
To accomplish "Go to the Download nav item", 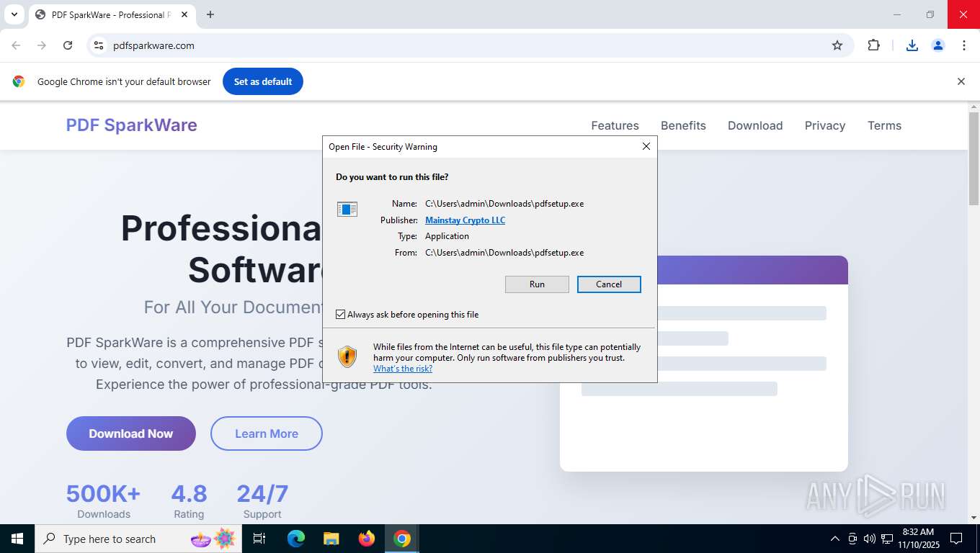I will pos(755,125).
